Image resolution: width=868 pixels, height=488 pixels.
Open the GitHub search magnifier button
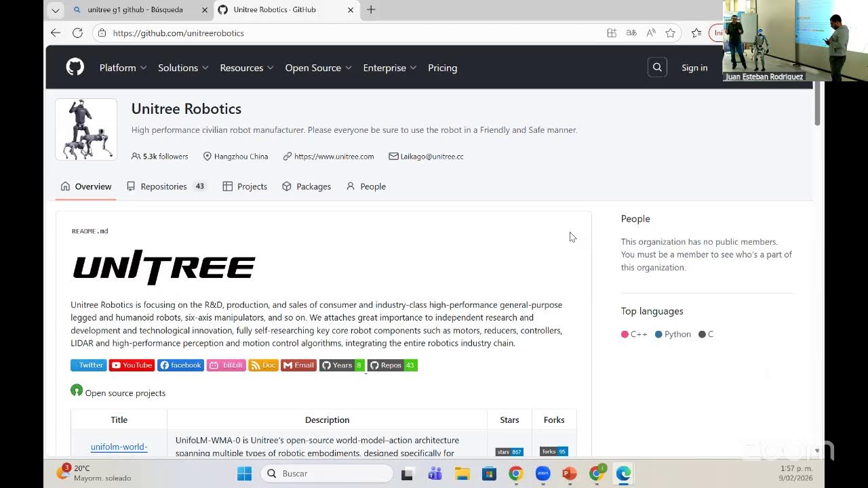pos(657,67)
